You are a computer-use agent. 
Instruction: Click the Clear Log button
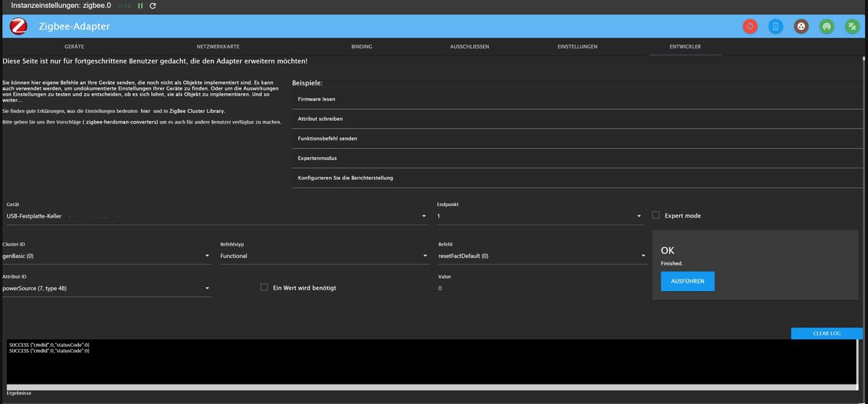pyautogui.click(x=827, y=334)
